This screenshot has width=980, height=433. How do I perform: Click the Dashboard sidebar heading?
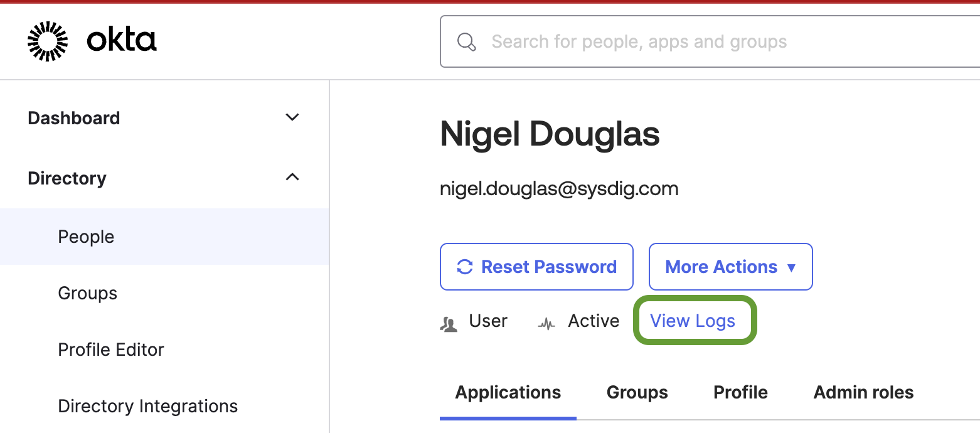(74, 118)
